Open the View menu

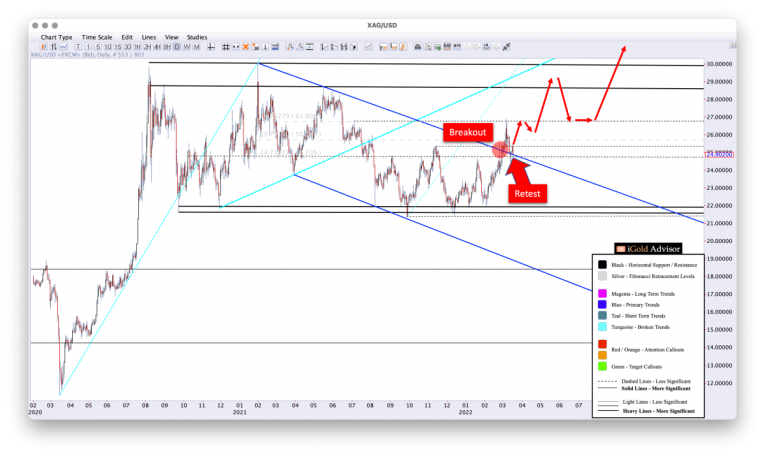172,37
